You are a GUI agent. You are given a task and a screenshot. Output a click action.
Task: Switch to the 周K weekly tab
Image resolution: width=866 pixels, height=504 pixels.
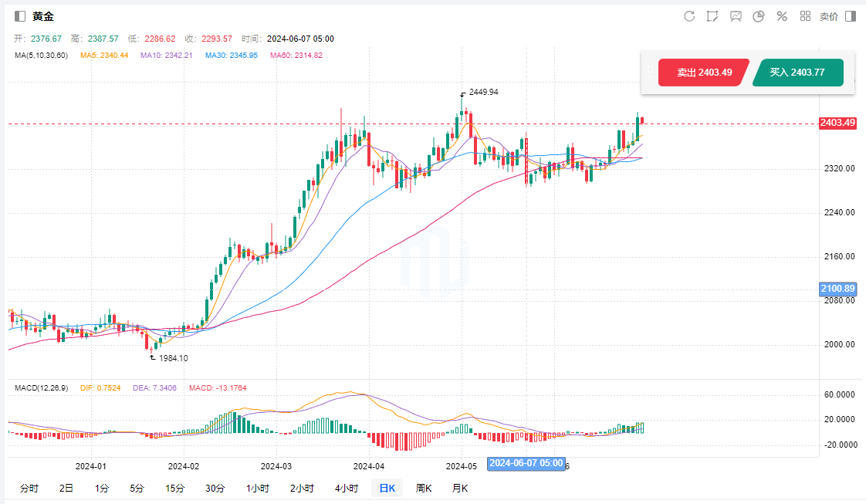click(424, 488)
